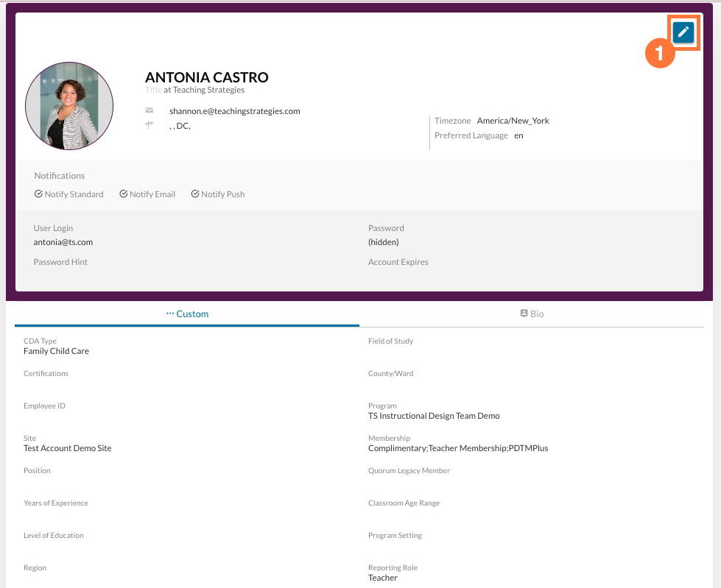This screenshot has height=588, width=721.
Task: Click the orange number 1 callout badge
Action: click(x=659, y=54)
